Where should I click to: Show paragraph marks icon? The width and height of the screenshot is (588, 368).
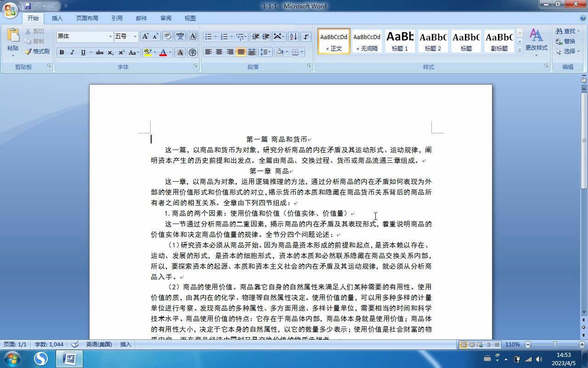pos(306,36)
